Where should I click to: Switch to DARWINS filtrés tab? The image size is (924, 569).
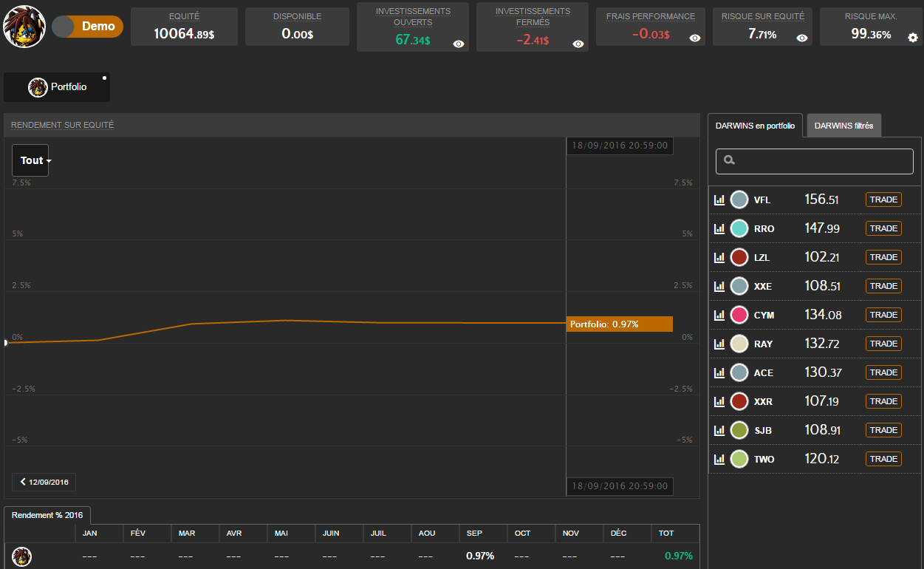coord(843,126)
